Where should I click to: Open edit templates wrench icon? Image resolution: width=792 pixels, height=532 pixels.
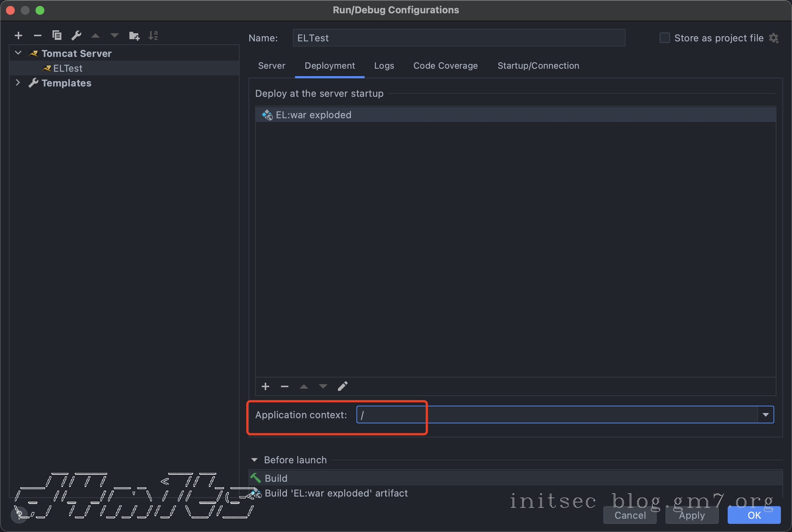tap(76, 35)
